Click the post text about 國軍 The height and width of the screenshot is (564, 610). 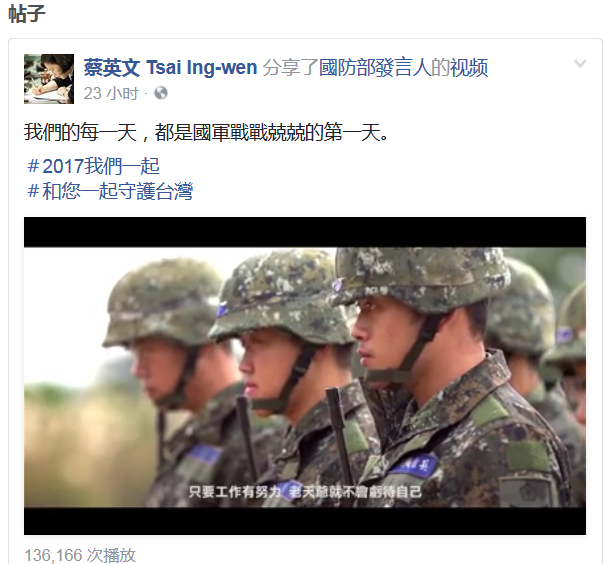206,133
